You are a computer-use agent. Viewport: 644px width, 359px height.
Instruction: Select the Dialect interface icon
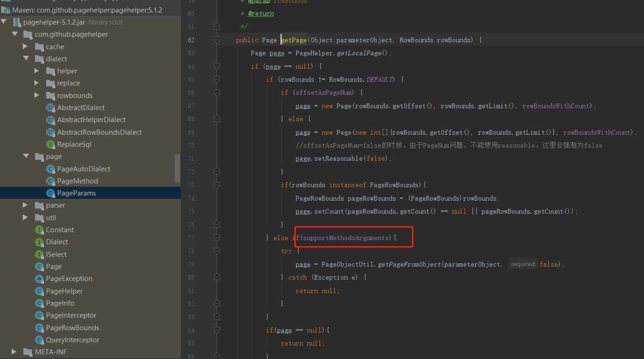(39, 242)
